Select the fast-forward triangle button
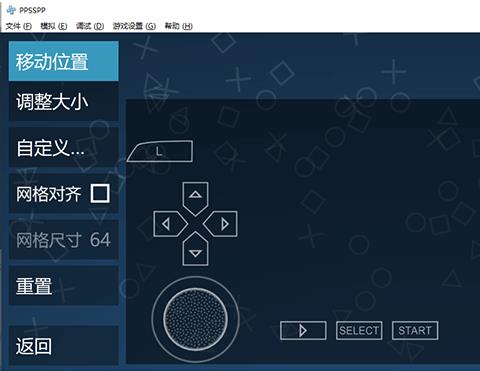Viewport: 480px width, 371px height. click(303, 331)
